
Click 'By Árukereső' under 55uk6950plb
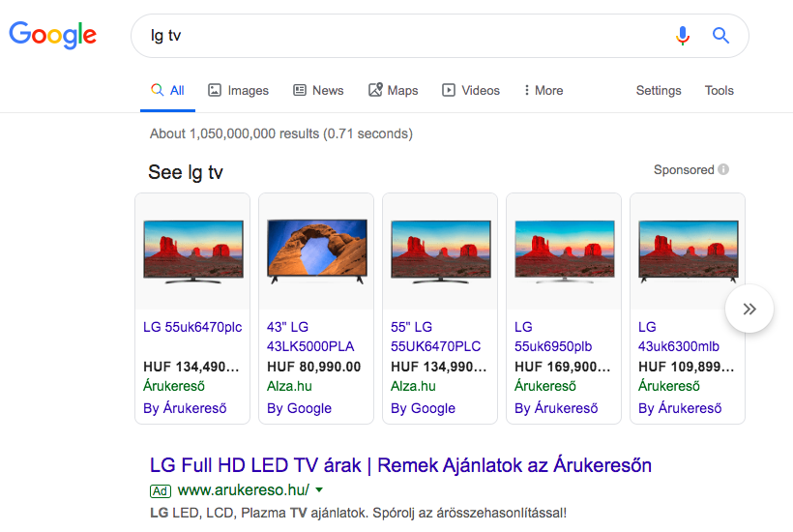click(556, 408)
